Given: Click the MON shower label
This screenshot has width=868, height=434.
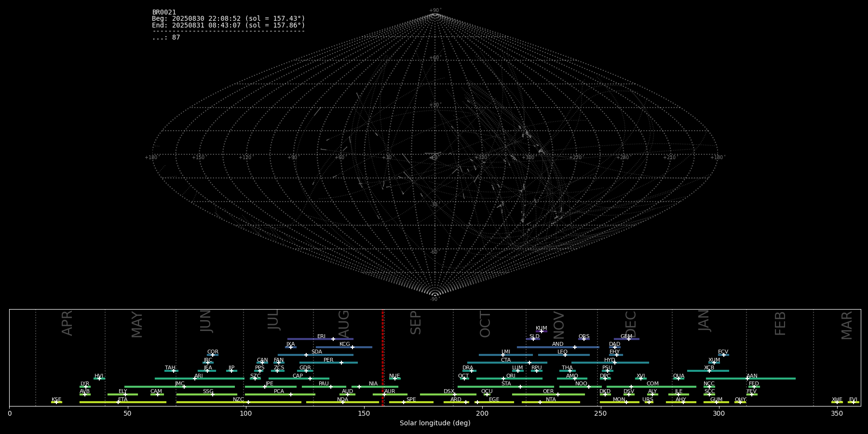Looking at the screenshot, I should click(x=619, y=400).
